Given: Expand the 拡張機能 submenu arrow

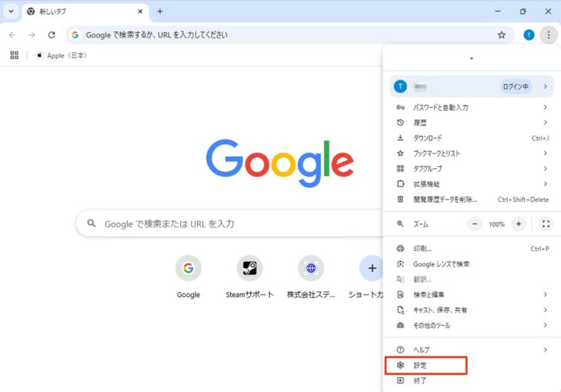Looking at the screenshot, I should click(x=545, y=184).
